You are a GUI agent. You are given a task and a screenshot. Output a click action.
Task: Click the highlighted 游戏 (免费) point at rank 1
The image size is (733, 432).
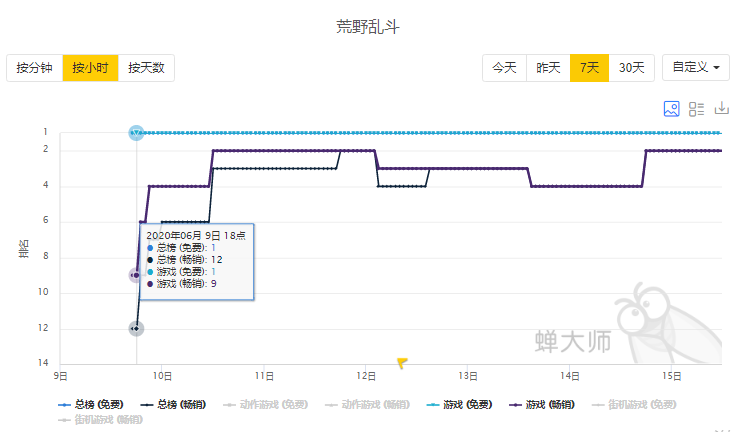click(136, 133)
